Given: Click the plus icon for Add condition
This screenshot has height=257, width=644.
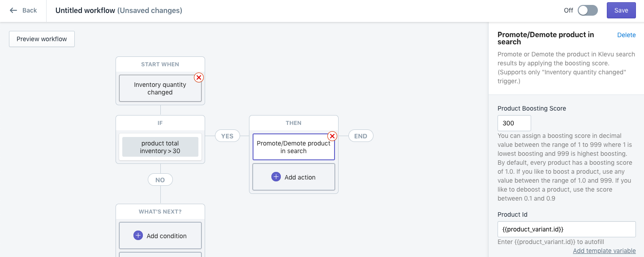Looking at the screenshot, I should pyautogui.click(x=138, y=236).
